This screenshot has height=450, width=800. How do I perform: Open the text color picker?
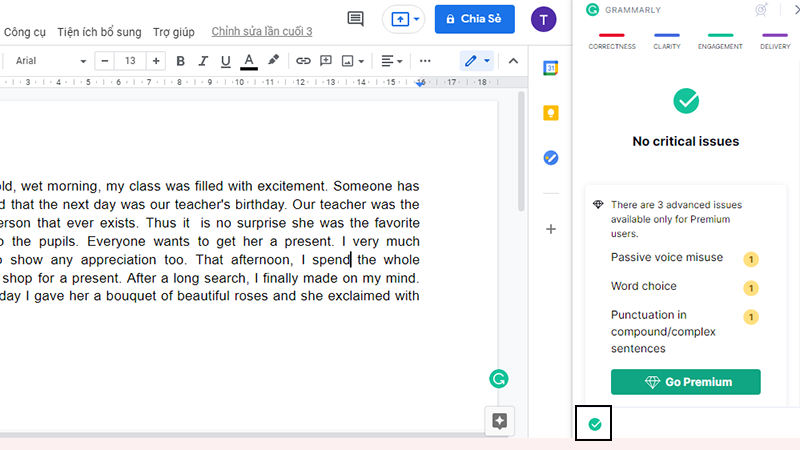248,61
